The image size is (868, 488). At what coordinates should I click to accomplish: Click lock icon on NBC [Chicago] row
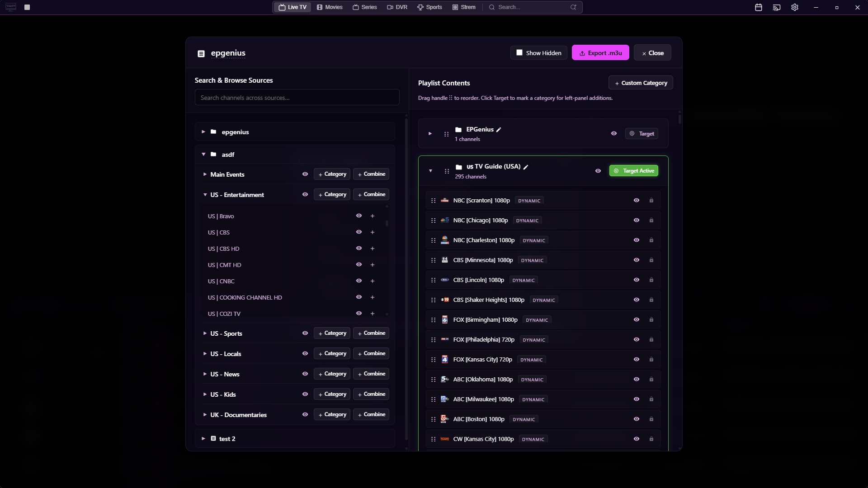(651, 220)
